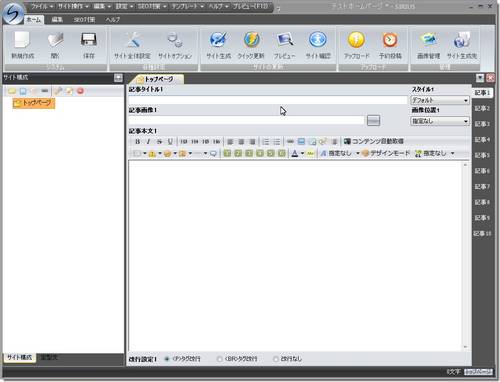The width and height of the screenshot is (500, 382).
Task: Click the 新規作成 (new) ribbon icon
Action: pos(22,40)
